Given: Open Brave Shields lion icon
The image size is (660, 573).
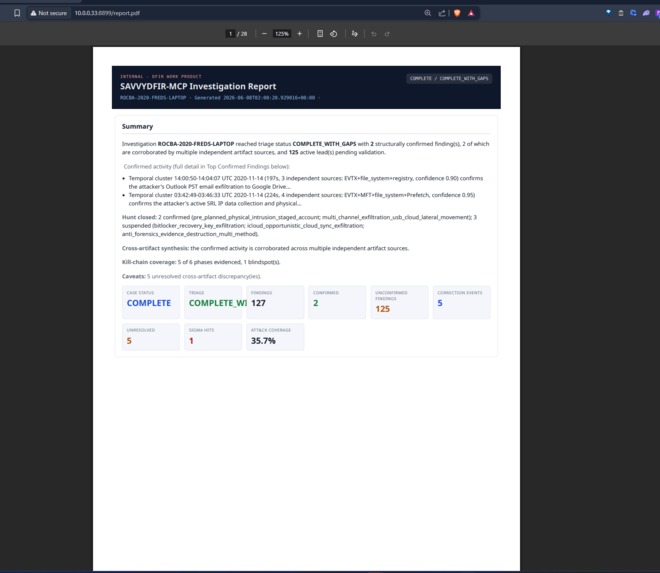Looking at the screenshot, I should coord(457,13).
